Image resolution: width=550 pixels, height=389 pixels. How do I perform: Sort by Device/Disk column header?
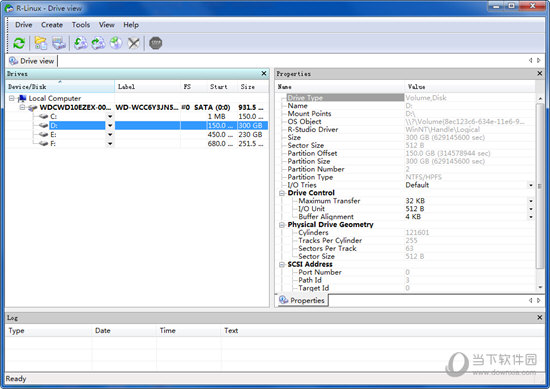point(60,86)
